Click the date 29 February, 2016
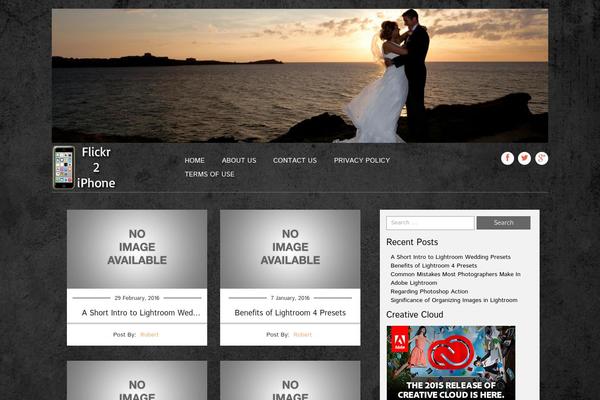600x400 pixels. point(137,298)
